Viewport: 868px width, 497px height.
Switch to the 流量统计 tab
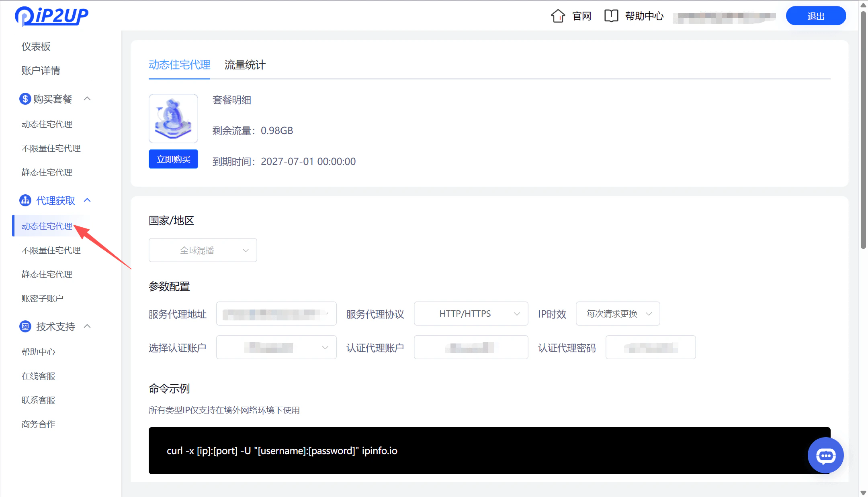click(x=244, y=65)
